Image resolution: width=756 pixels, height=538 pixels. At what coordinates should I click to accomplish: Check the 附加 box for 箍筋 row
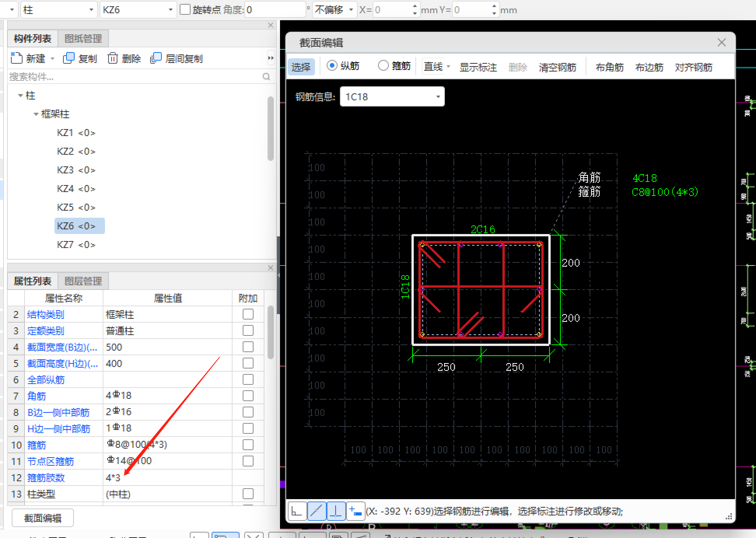click(x=248, y=445)
